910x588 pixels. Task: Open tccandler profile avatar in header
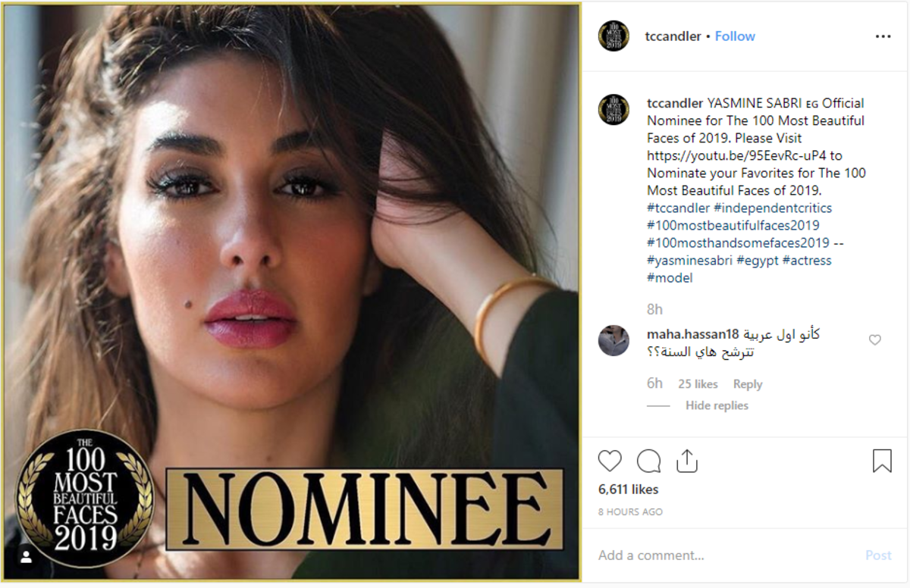pos(613,36)
